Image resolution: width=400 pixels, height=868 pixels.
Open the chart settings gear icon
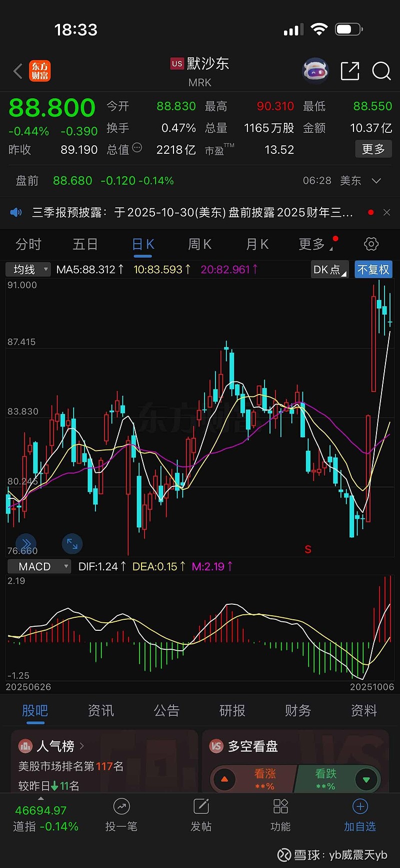pos(371,244)
